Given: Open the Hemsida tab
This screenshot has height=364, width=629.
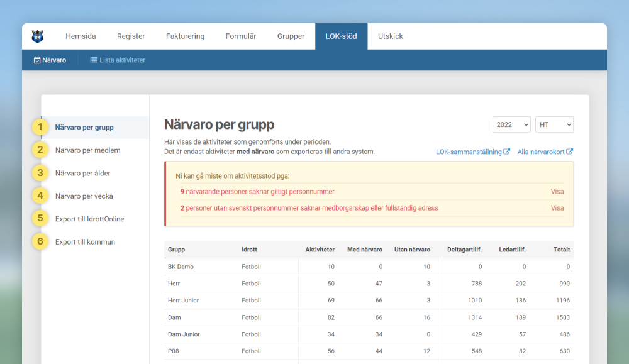Looking at the screenshot, I should tap(81, 36).
